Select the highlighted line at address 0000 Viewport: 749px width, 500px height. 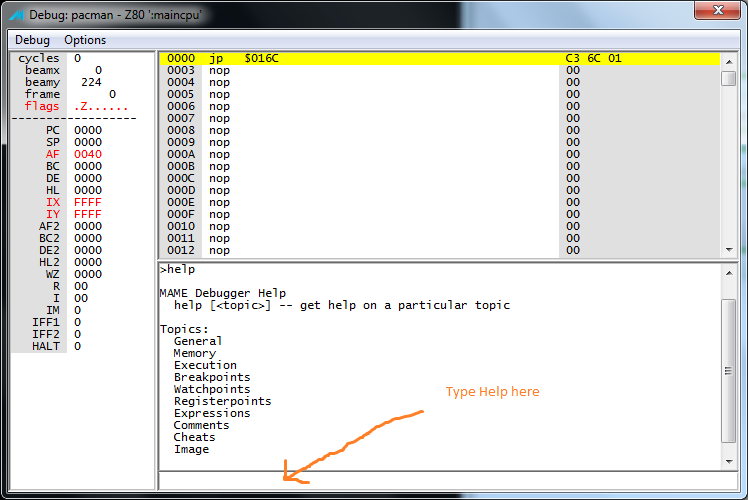tap(439, 58)
